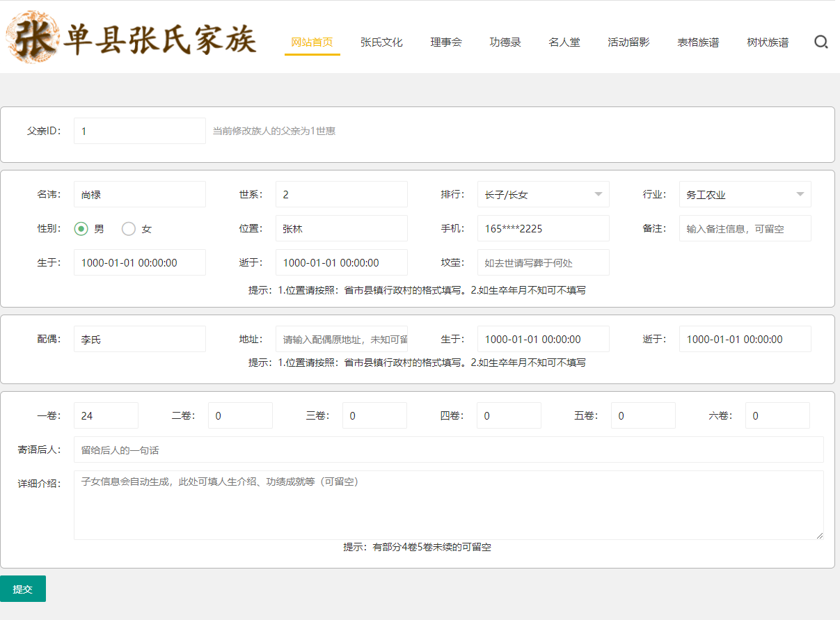The image size is (840, 620).
Task: Open the 行业 dropdown showing 务工农业
Action: pyautogui.click(x=745, y=194)
